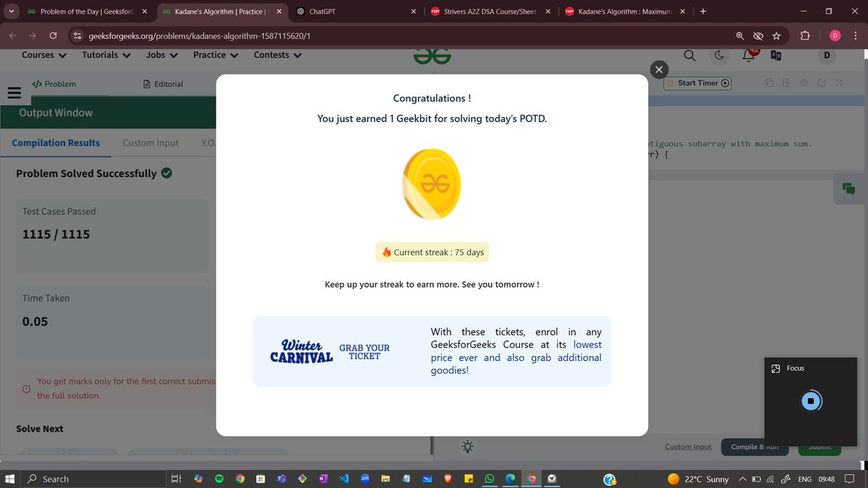Click the zoom magnifier icon in address bar

(x=740, y=35)
